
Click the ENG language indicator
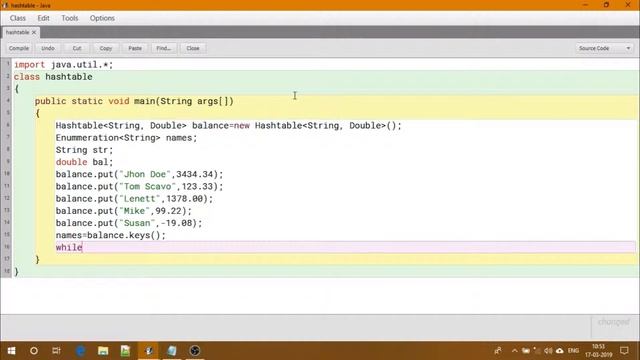[x=573, y=351]
